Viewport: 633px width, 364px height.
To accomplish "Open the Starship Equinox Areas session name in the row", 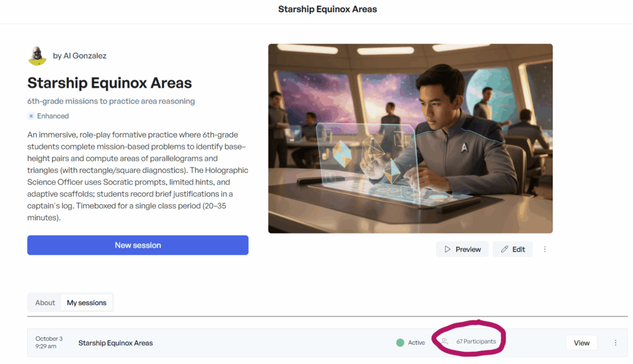I will point(116,343).
